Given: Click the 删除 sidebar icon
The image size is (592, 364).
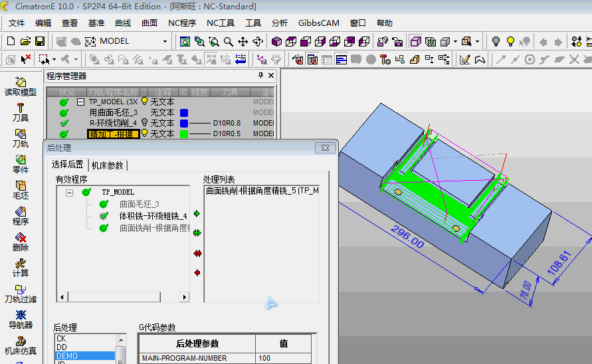Looking at the screenshot, I should (21, 242).
